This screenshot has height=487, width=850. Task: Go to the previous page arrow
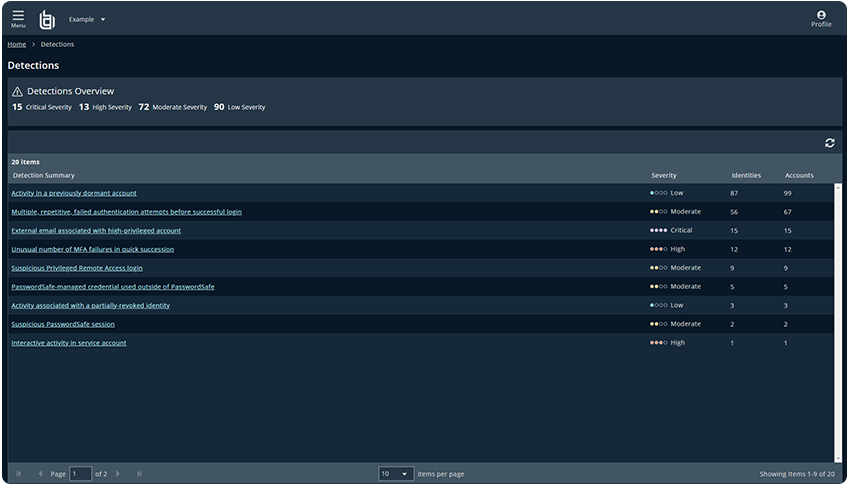coord(40,473)
